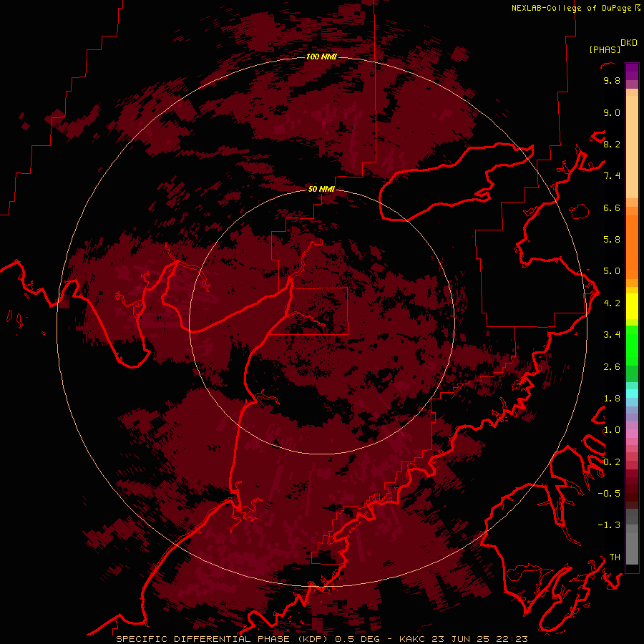644x644 pixels.
Task: Click the 9.8 value on color scale
Action: (612, 81)
